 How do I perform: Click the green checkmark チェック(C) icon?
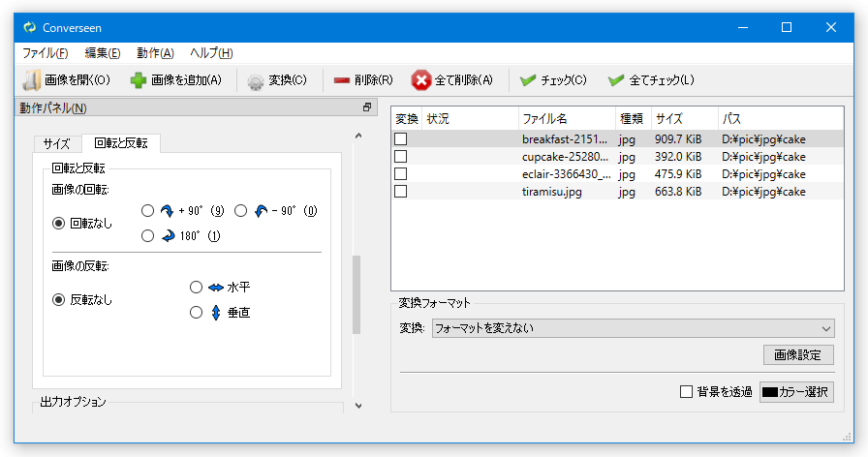point(528,80)
